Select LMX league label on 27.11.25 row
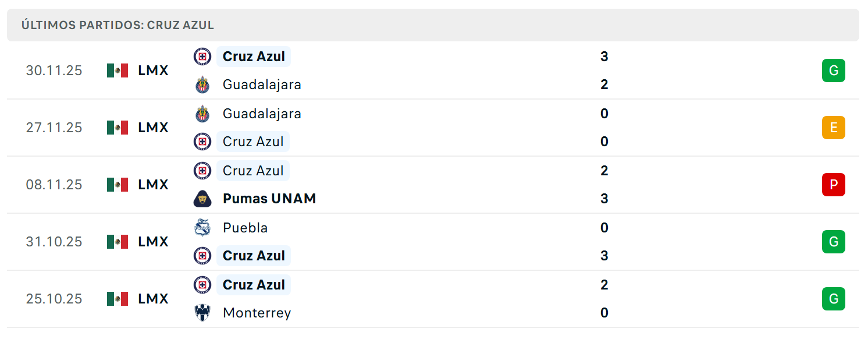The height and width of the screenshot is (339, 868). click(x=154, y=128)
